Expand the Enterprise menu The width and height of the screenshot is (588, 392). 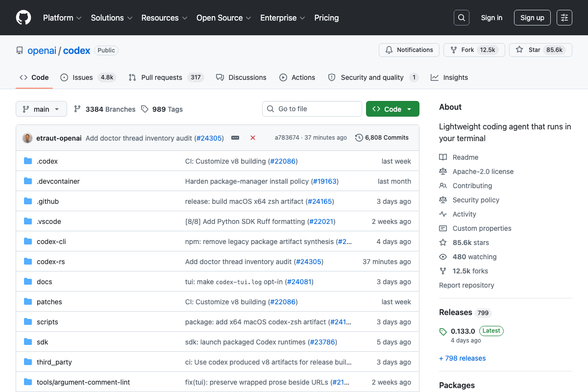tap(283, 18)
